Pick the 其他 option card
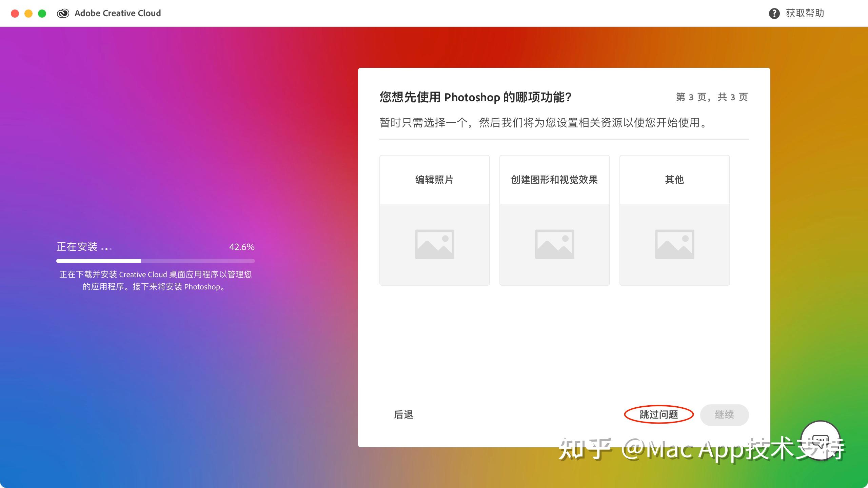This screenshot has width=868, height=488. point(674,220)
